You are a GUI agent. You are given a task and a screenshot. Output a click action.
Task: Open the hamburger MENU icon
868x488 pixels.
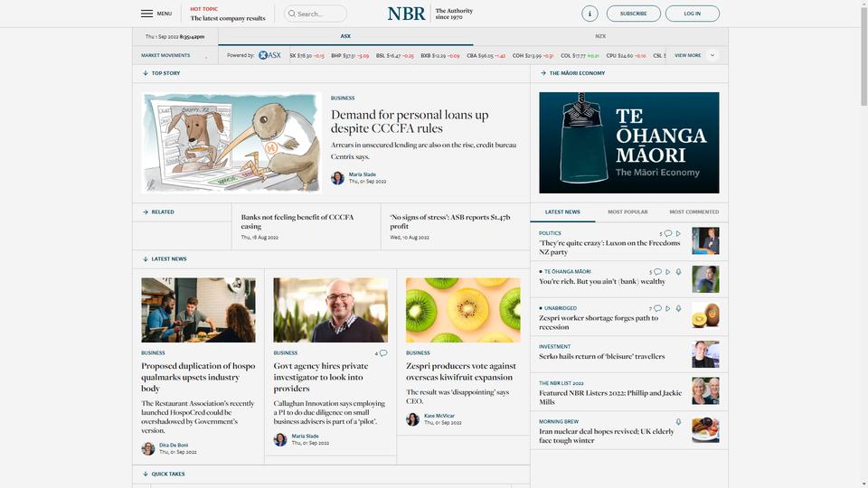(146, 14)
